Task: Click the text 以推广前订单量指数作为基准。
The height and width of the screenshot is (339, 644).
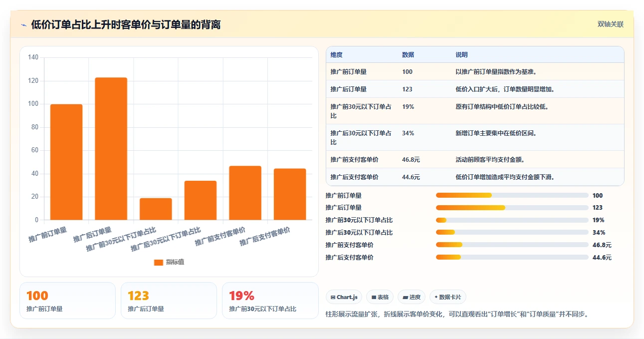Action: 496,72
